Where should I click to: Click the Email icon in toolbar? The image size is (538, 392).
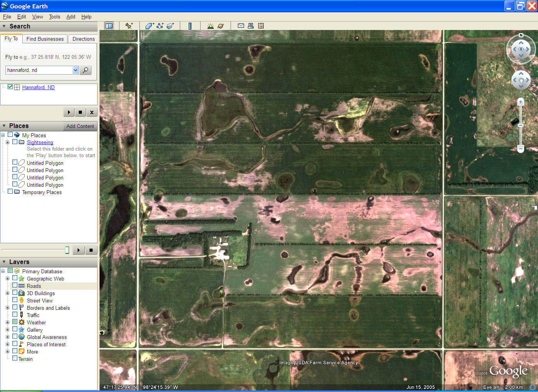coord(241,26)
